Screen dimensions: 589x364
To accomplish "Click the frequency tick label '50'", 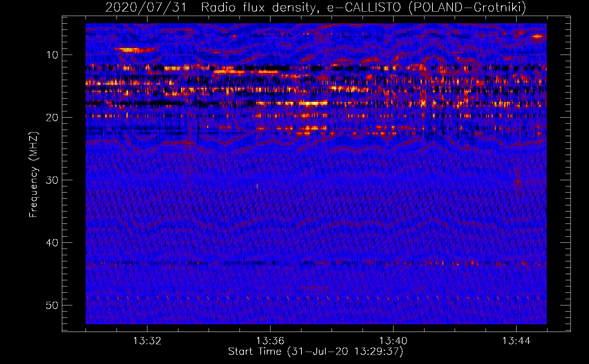I will click(x=52, y=305).
